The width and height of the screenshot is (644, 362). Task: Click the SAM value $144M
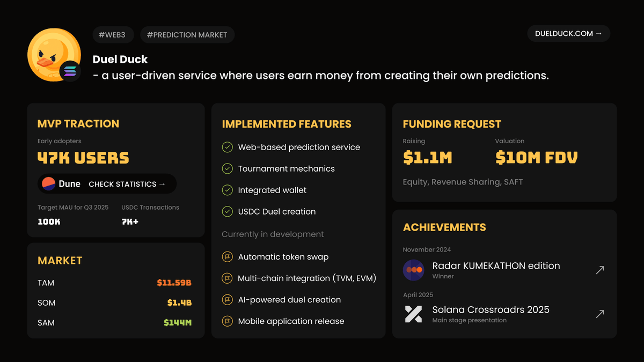pyautogui.click(x=178, y=322)
